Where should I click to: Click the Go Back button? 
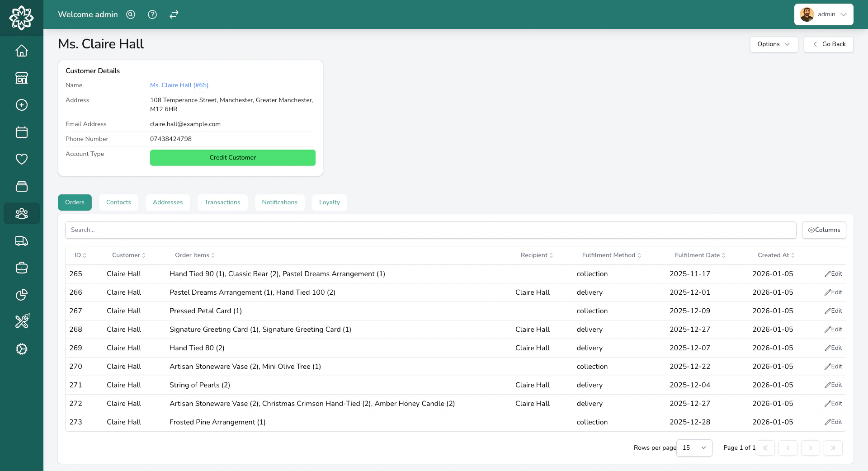[x=829, y=44]
